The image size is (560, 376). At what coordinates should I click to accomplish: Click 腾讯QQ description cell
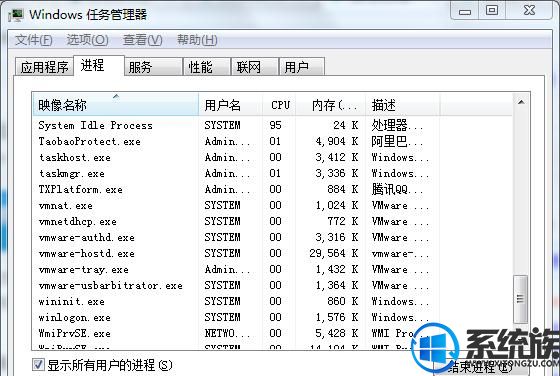pyautogui.click(x=397, y=189)
